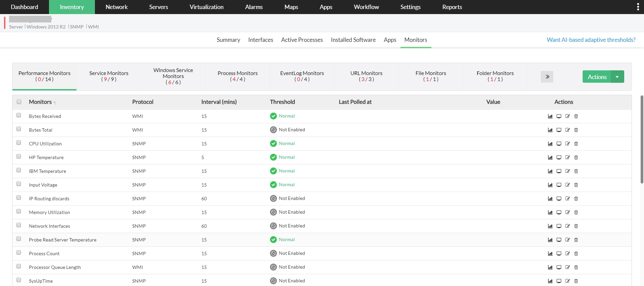This screenshot has width=644, height=286.
Task: Tick the Input Voltage checkbox
Action: [19, 184]
